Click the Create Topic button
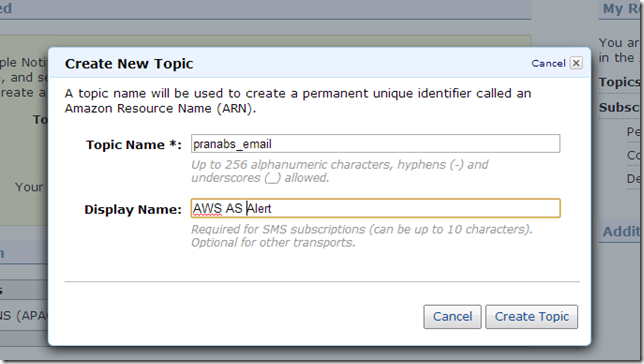The image size is (644, 364). [531, 316]
